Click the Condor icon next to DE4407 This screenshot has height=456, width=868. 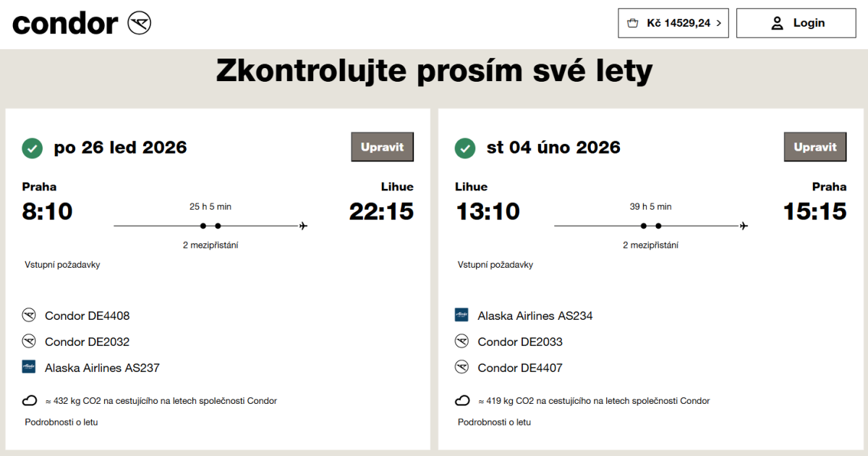(x=461, y=368)
